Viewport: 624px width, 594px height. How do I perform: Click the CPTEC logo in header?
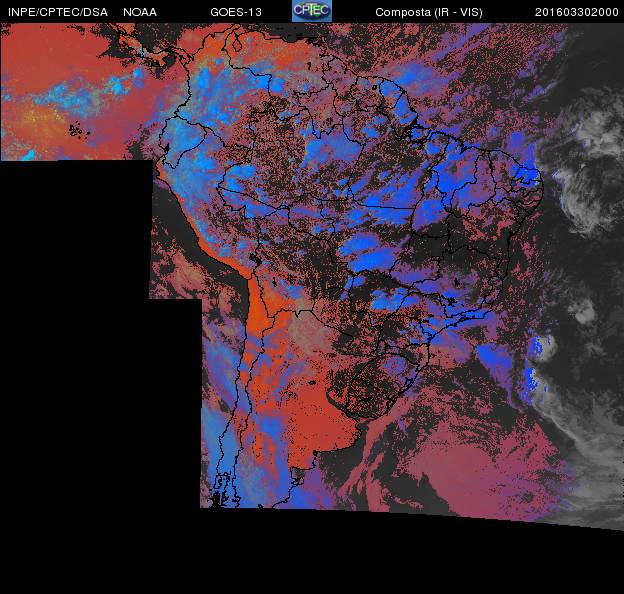[312, 11]
